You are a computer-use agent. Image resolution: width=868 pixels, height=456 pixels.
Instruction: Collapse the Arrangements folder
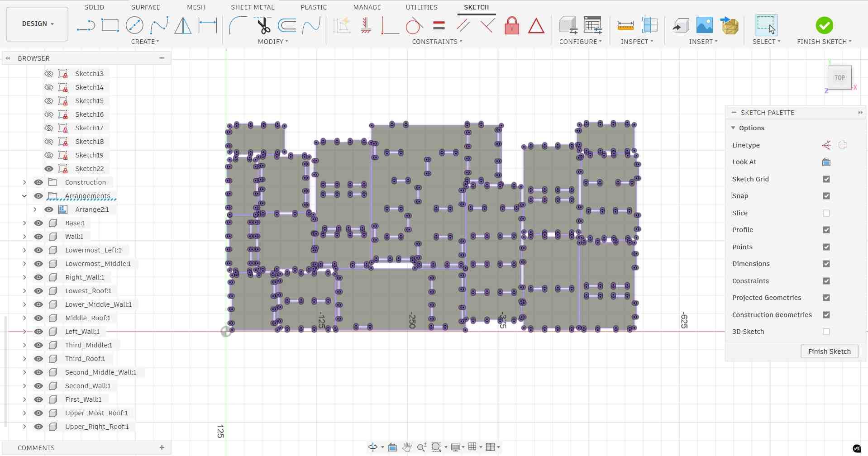(x=24, y=196)
